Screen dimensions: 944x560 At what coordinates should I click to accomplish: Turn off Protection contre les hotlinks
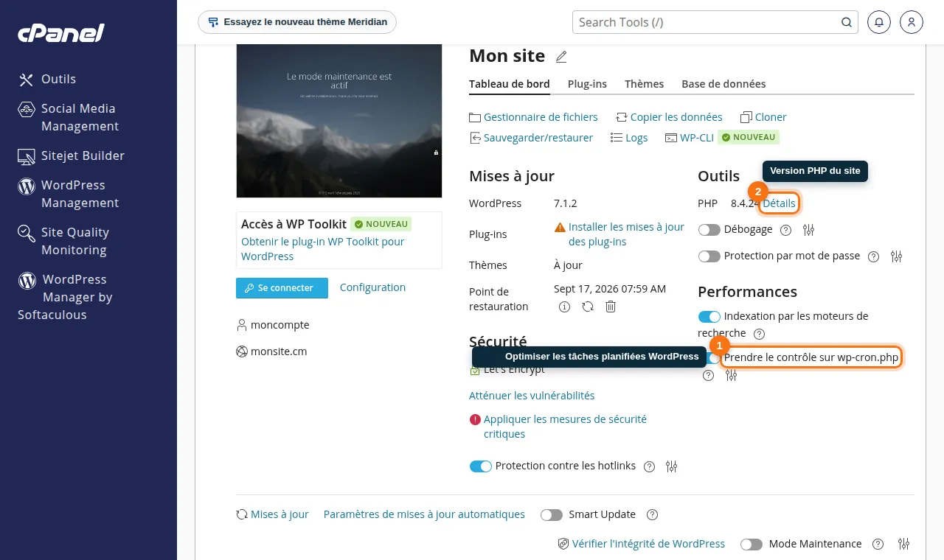click(x=481, y=466)
